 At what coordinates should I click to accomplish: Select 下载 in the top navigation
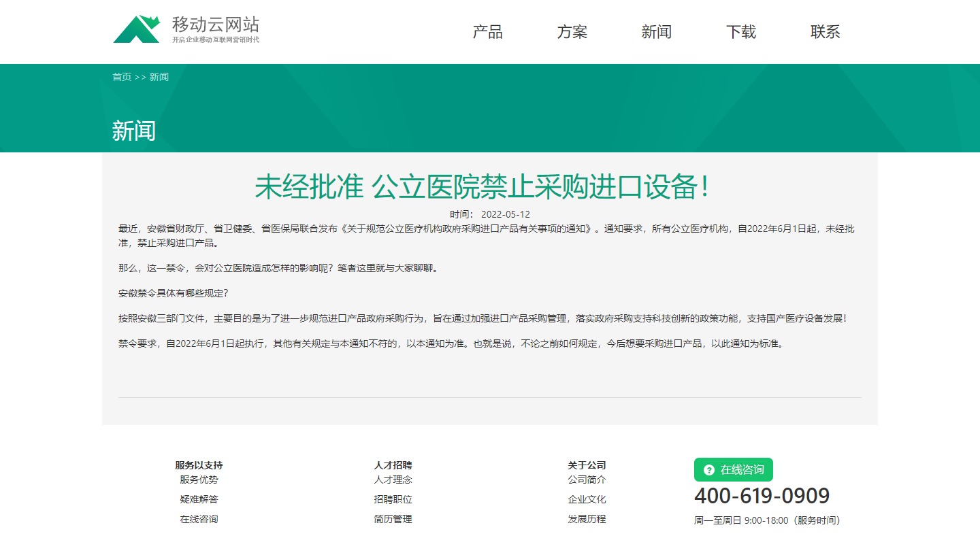[x=740, y=32]
